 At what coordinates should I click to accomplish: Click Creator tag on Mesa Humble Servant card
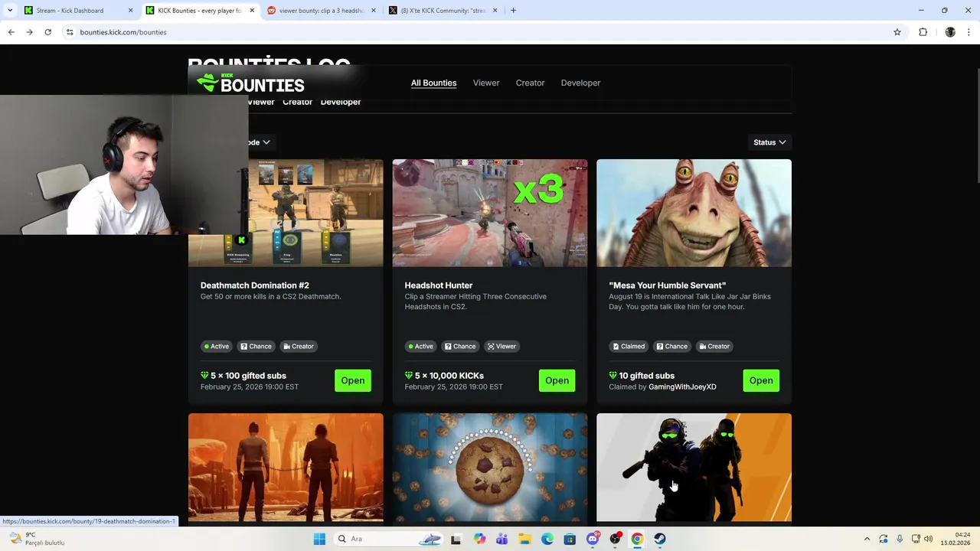(x=714, y=346)
